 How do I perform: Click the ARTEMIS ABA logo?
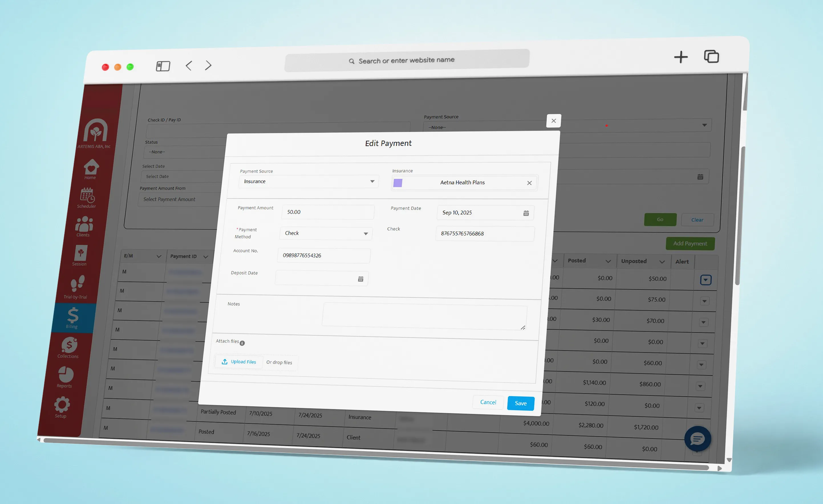coord(95,134)
